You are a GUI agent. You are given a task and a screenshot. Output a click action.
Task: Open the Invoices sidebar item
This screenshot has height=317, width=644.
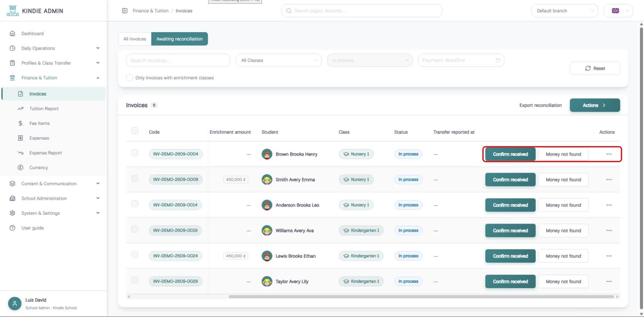pyautogui.click(x=54, y=94)
